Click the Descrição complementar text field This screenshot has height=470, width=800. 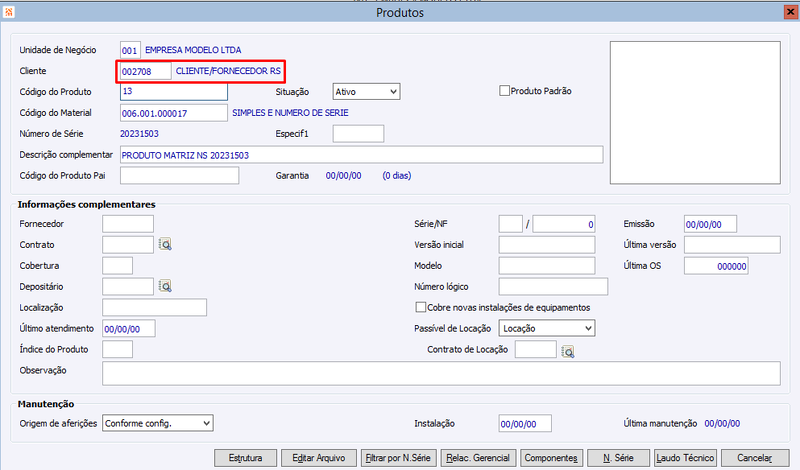362,155
